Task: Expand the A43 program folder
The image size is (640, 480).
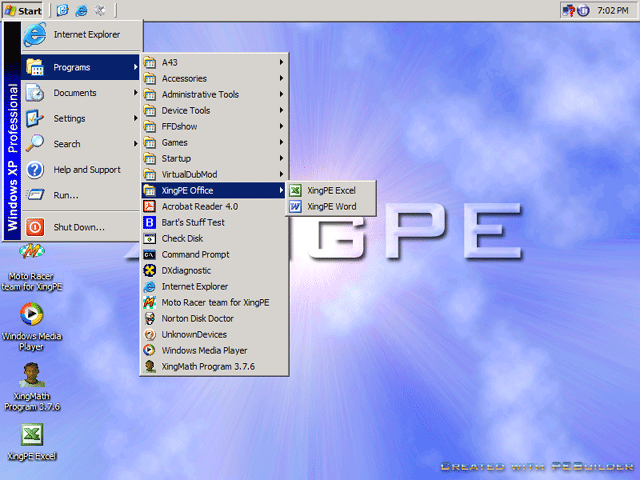Action: (213, 62)
